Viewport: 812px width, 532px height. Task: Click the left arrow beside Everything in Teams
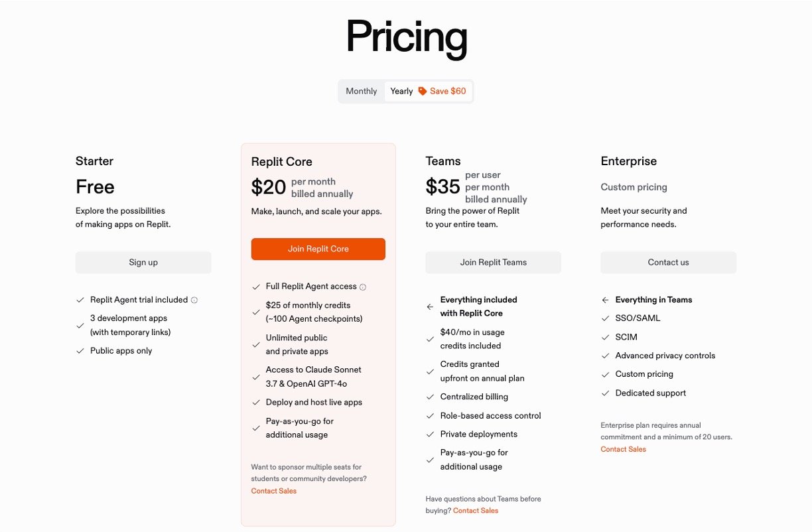pyautogui.click(x=605, y=300)
